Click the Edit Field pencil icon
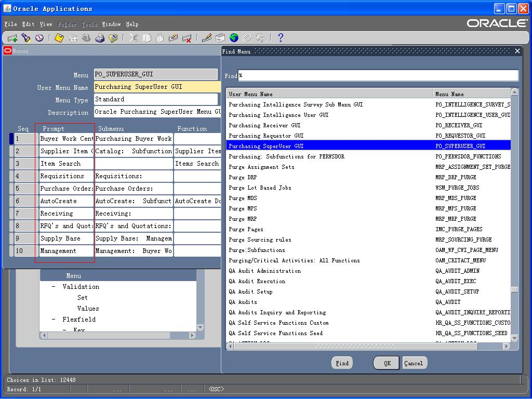 [x=206, y=38]
